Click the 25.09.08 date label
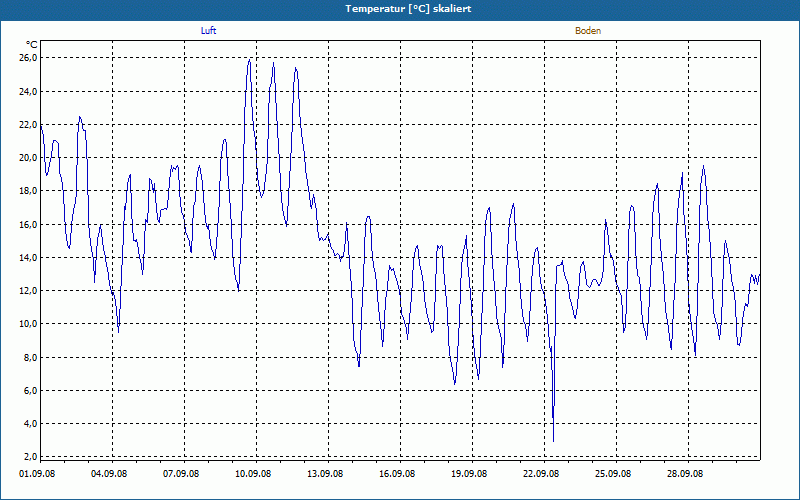This screenshot has width=800, height=500. [x=613, y=473]
